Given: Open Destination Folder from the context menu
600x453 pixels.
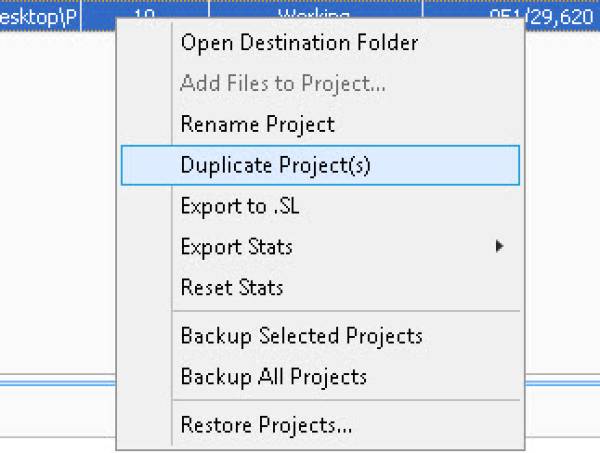Looking at the screenshot, I should pyautogui.click(x=298, y=43).
